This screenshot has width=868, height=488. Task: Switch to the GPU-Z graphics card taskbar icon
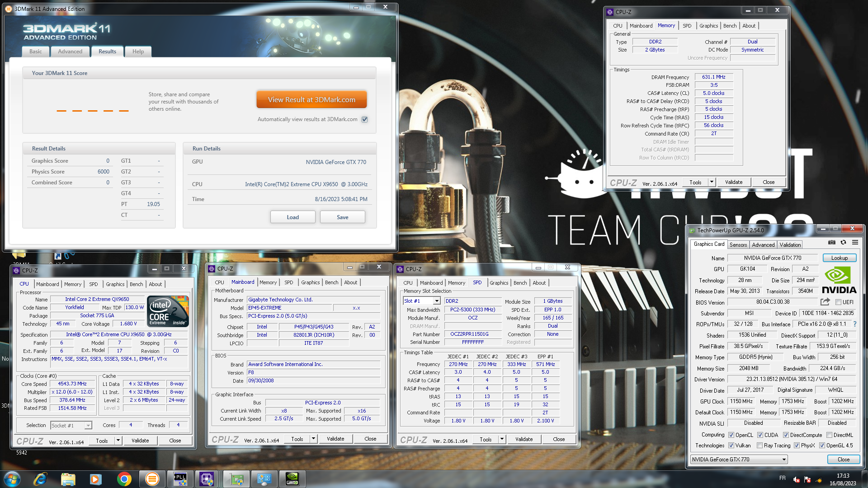tap(236, 479)
